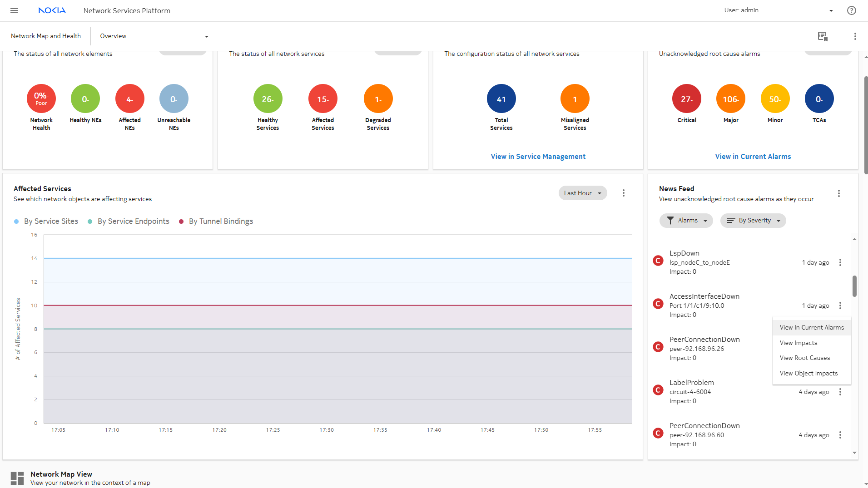The height and width of the screenshot is (488, 868).
Task: Open News Feed panel more options
Action: [x=839, y=193]
